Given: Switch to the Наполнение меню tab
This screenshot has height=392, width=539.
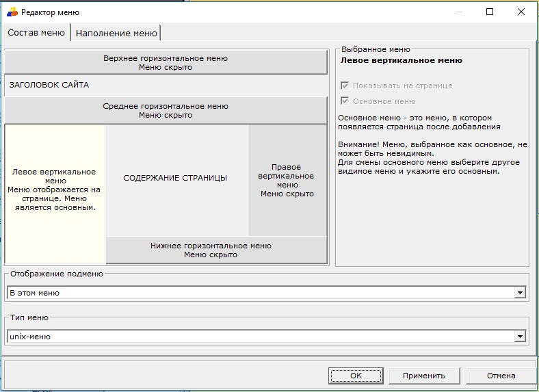Looking at the screenshot, I should click(116, 33).
